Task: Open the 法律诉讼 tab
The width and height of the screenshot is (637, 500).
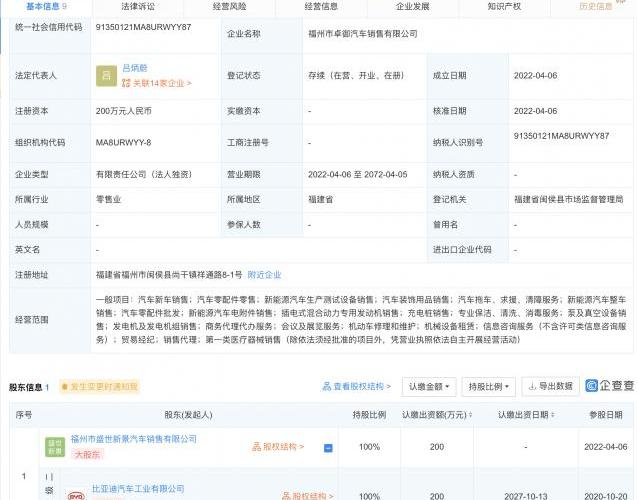Action: pyautogui.click(x=138, y=6)
